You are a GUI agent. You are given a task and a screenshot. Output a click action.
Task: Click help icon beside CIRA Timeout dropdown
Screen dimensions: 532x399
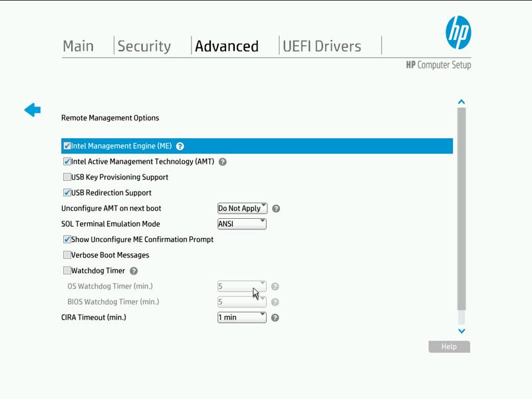[275, 318]
